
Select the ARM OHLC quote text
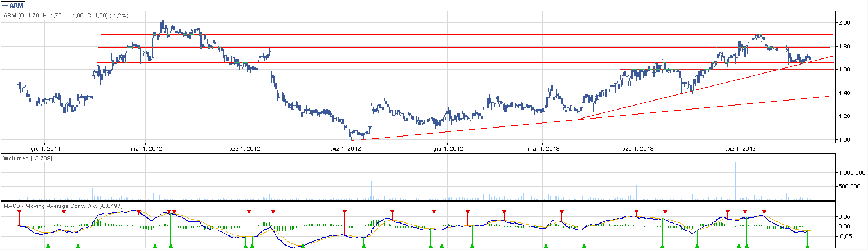click(66, 16)
